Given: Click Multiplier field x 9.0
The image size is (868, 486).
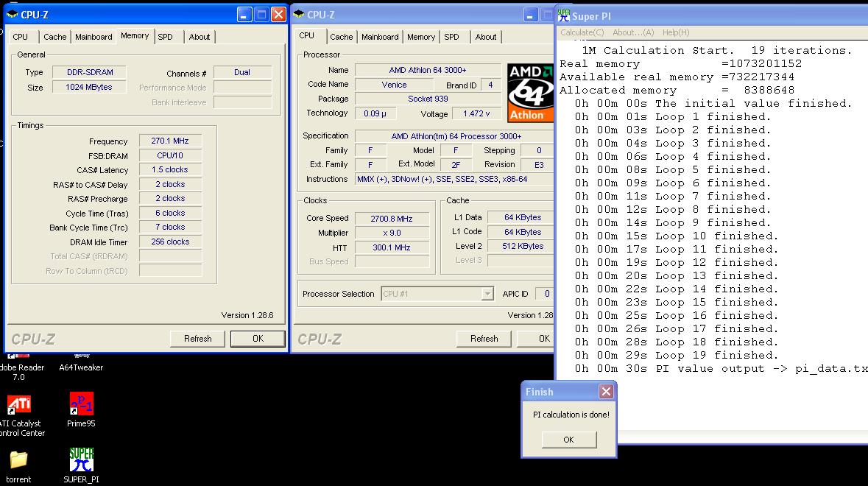Looking at the screenshot, I should tap(392, 233).
